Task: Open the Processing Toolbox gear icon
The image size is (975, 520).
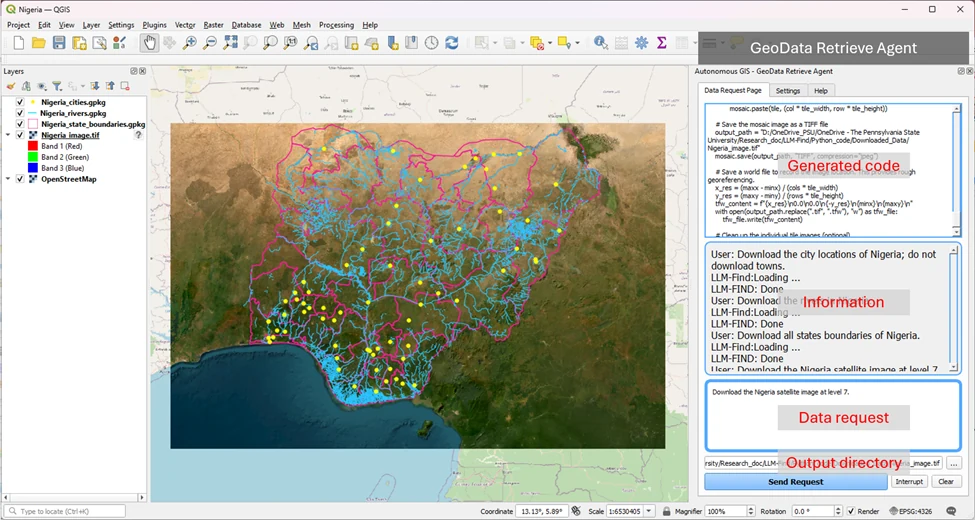Action: (x=642, y=42)
